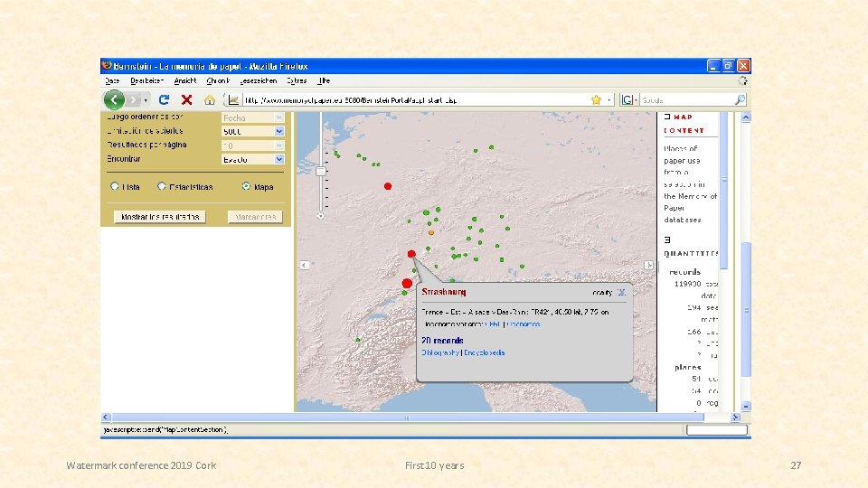The height and width of the screenshot is (488, 868).
Task: Close the Strasbourg info popup
Action: (x=621, y=292)
